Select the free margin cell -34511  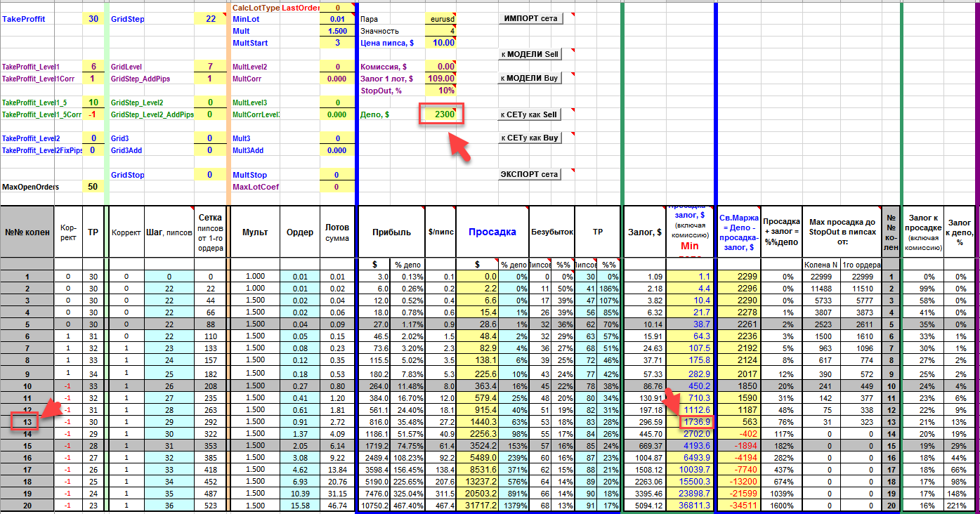click(739, 506)
